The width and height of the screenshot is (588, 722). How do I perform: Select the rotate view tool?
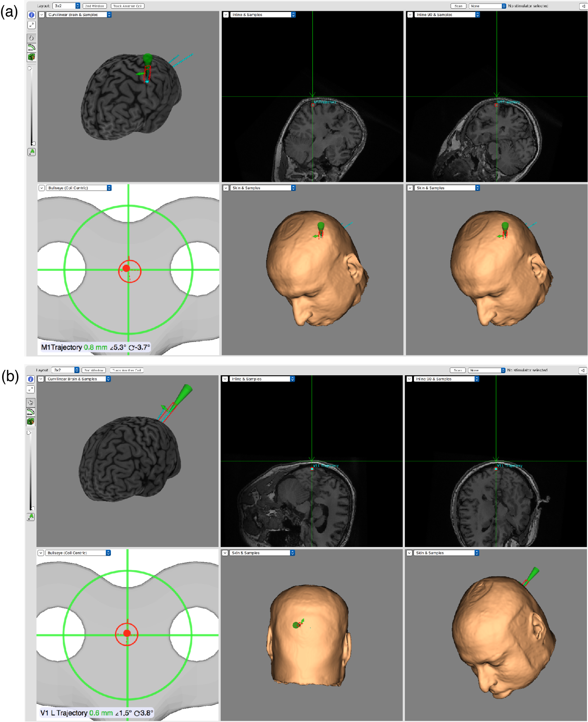(x=31, y=48)
